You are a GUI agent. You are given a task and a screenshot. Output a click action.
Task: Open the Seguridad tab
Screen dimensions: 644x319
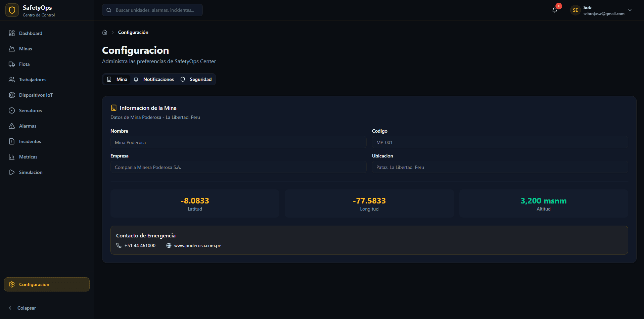196,79
